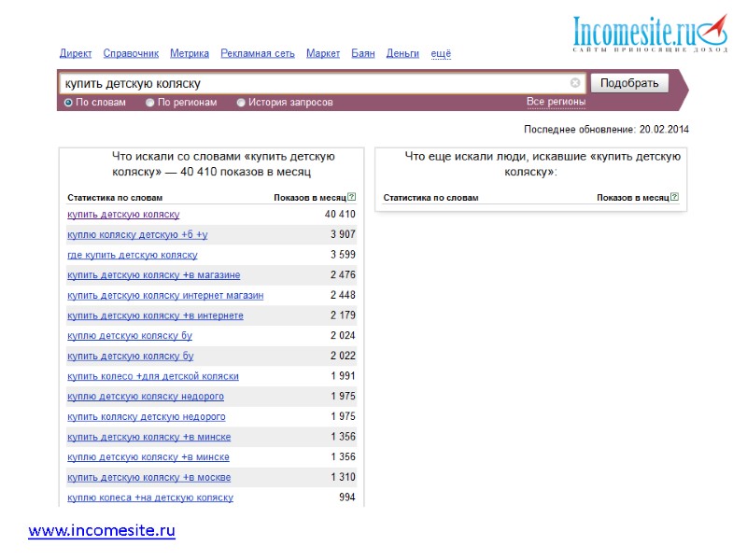Image resolution: width=747 pixels, height=560 pixels.
Task: Open the «Все регионы» region selector
Action: point(557,102)
